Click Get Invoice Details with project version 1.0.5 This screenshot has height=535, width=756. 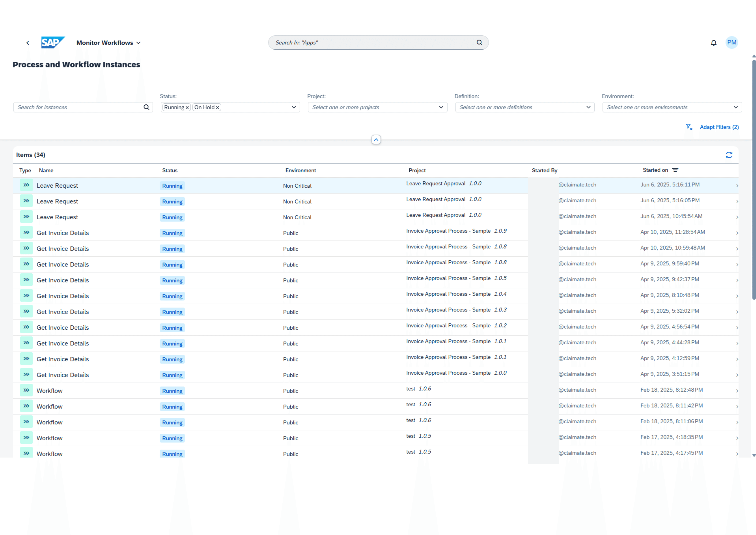coord(63,281)
